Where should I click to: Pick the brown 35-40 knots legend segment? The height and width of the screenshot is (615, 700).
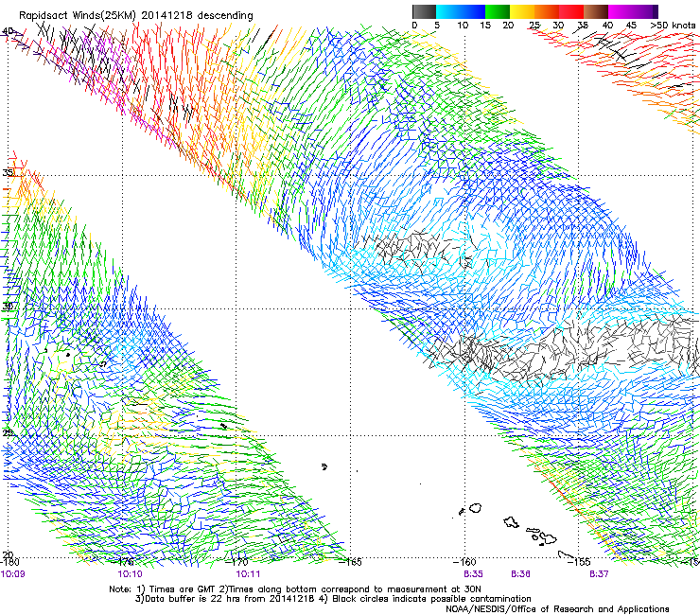pyautogui.click(x=596, y=11)
